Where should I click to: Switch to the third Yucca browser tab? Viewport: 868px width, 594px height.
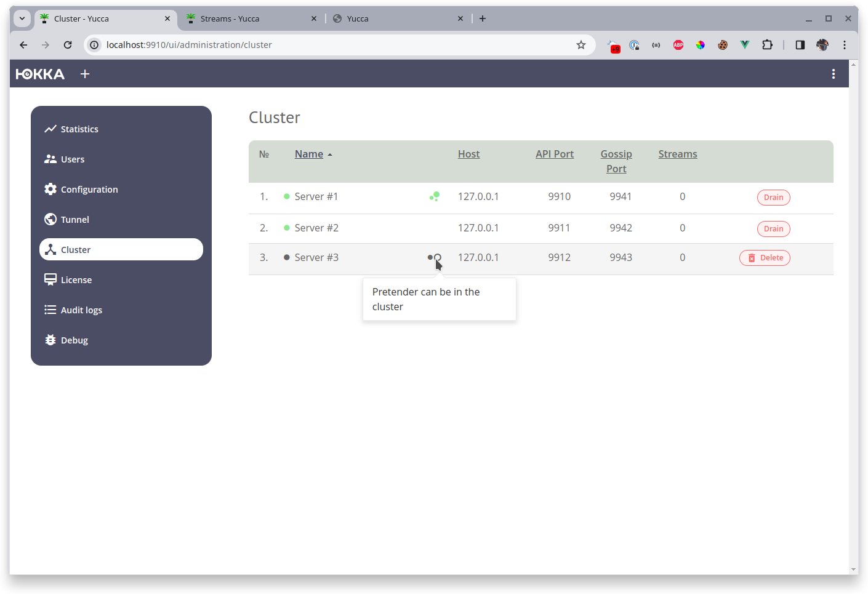[x=398, y=18]
